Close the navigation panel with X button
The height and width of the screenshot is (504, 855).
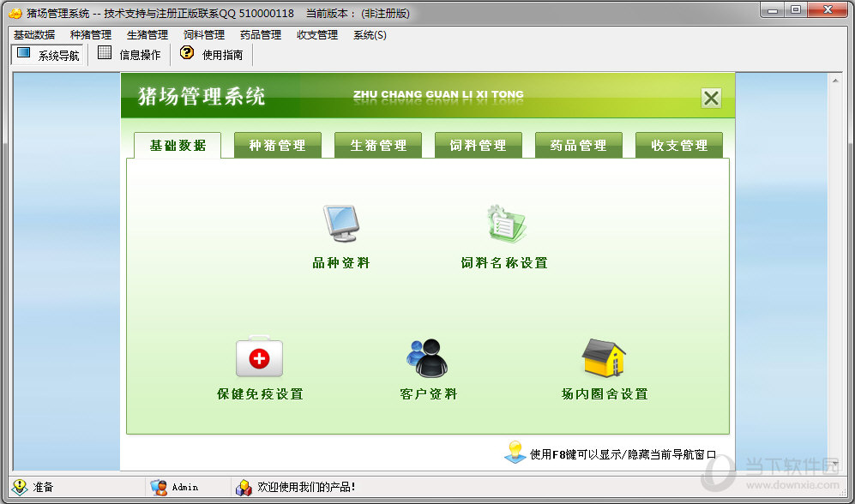[711, 98]
